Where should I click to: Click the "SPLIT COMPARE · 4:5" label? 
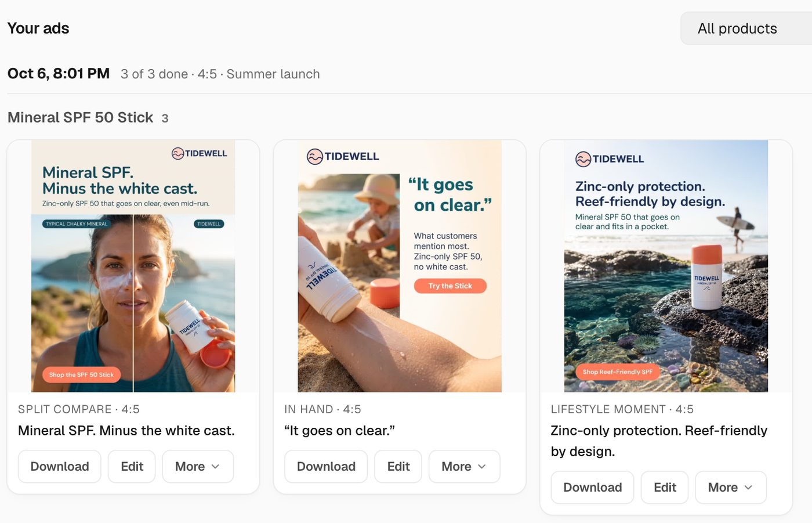click(x=79, y=409)
